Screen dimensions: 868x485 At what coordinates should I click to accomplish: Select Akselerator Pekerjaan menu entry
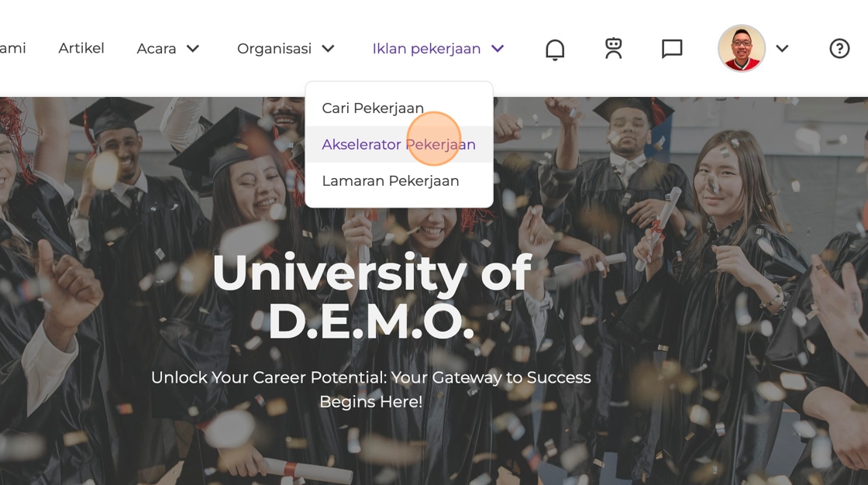click(x=398, y=144)
